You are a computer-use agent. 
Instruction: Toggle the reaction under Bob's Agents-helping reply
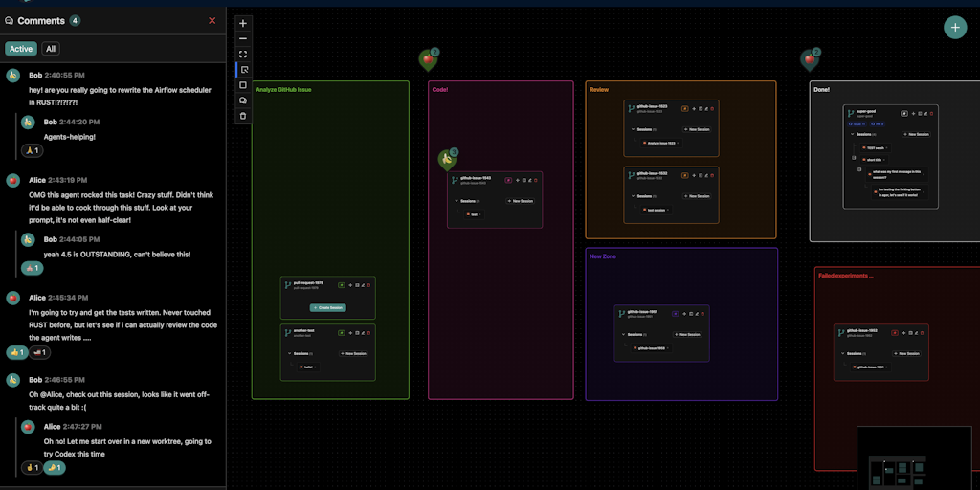point(33,150)
